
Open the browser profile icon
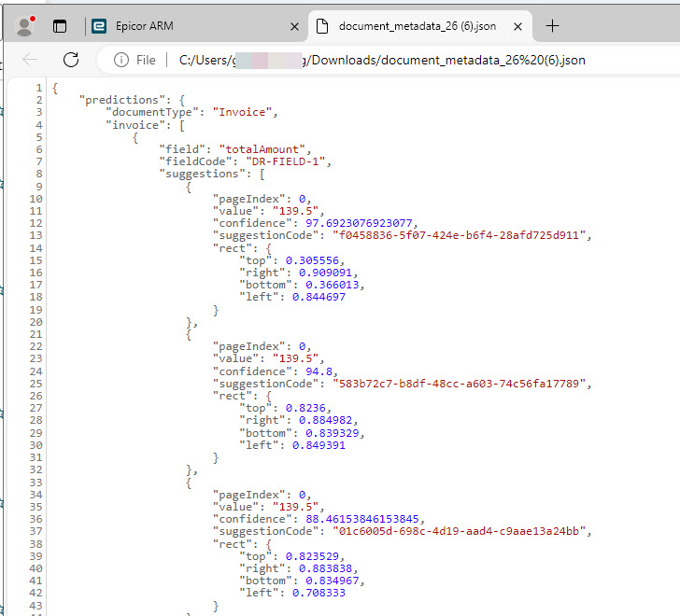pyautogui.click(x=25, y=26)
